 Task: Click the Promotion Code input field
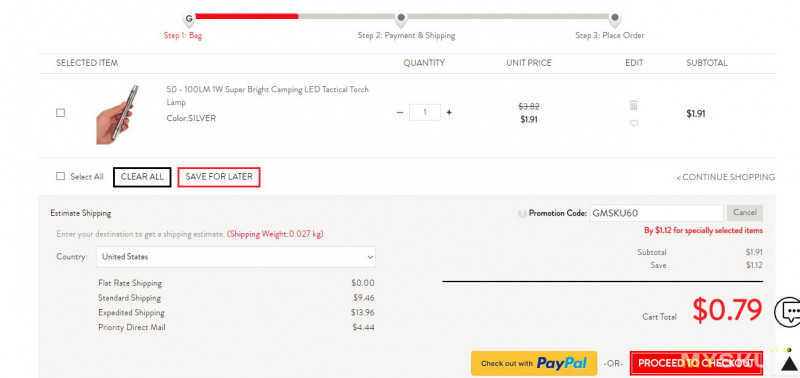point(657,213)
